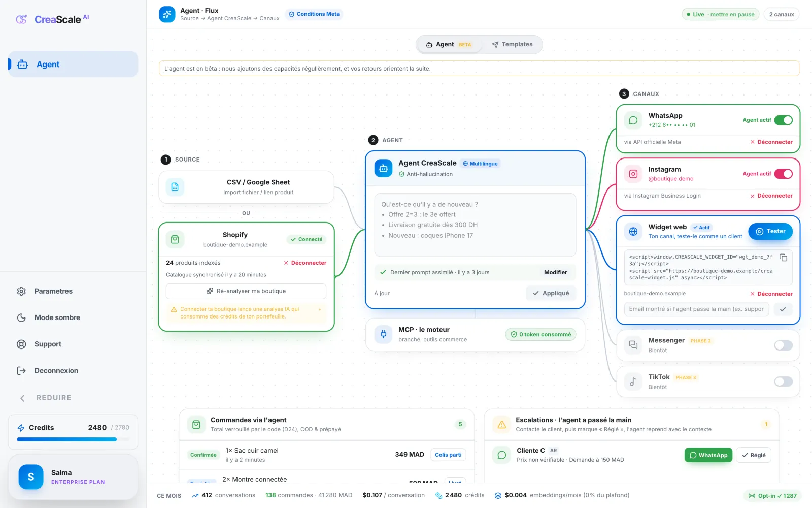Open the Parametres menu item
This screenshot has height=508, width=812.
[73, 291]
